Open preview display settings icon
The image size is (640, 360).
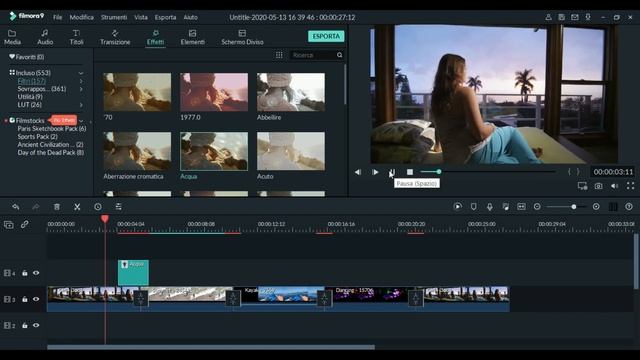(582, 186)
